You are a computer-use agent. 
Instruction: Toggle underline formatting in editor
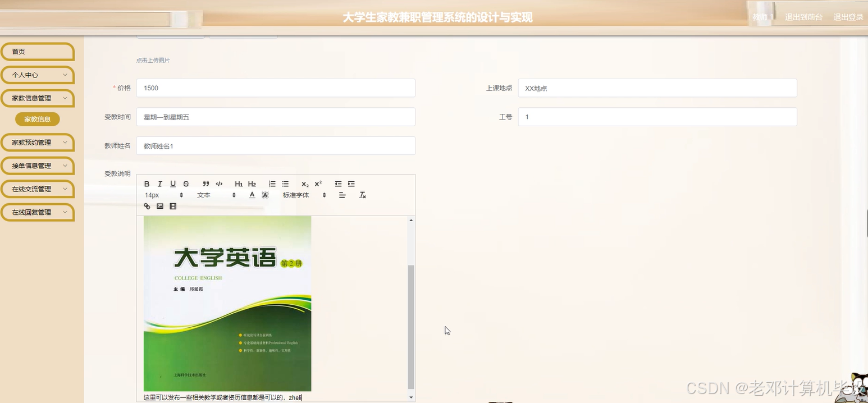[x=173, y=184]
